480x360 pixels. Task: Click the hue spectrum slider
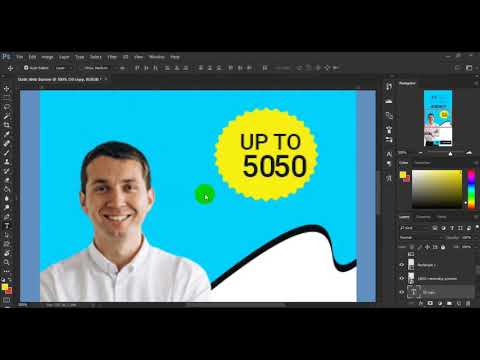point(471,189)
